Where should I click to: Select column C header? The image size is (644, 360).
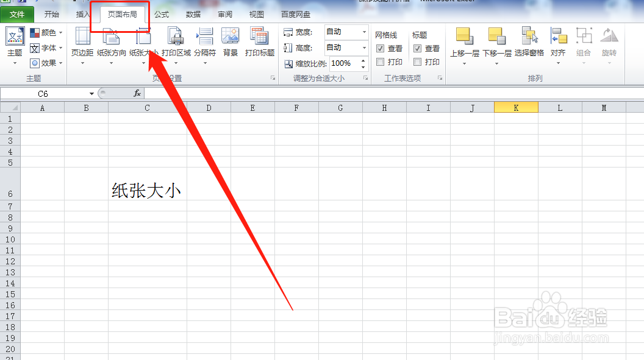click(x=148, y=107)
